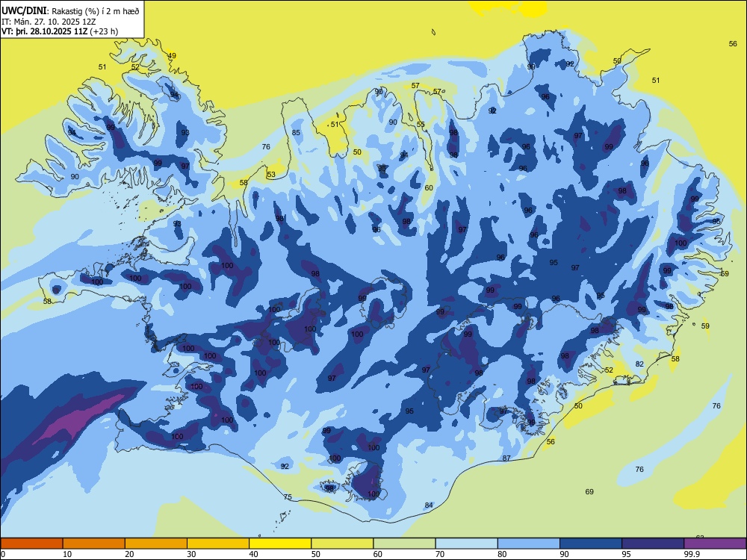Click the humidity value '49' on the map
The height and width of the screenshot is (560, 747).
coord(172,56)
